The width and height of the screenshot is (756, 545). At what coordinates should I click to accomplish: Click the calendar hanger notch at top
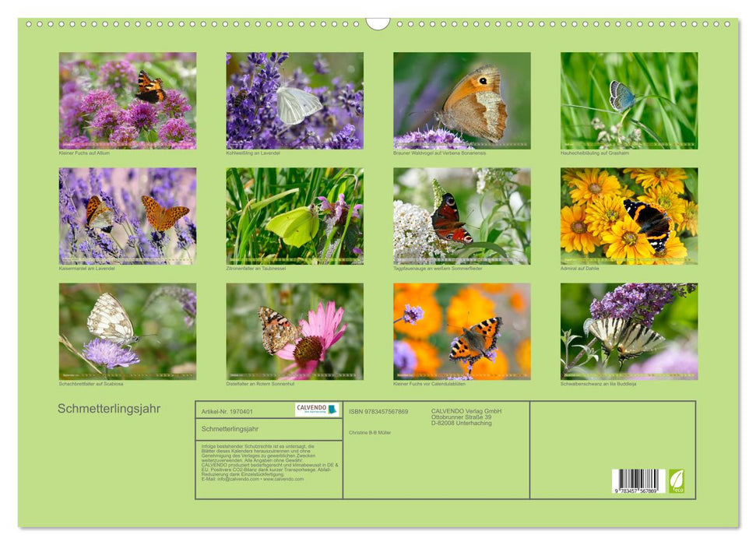click(x=378, y=23)
